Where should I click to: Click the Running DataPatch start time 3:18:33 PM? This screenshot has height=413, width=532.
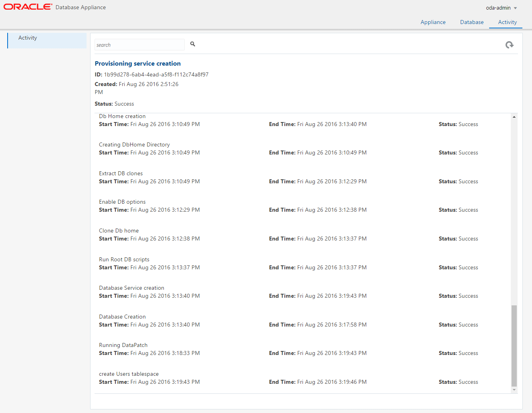click(x=165, y=353)
